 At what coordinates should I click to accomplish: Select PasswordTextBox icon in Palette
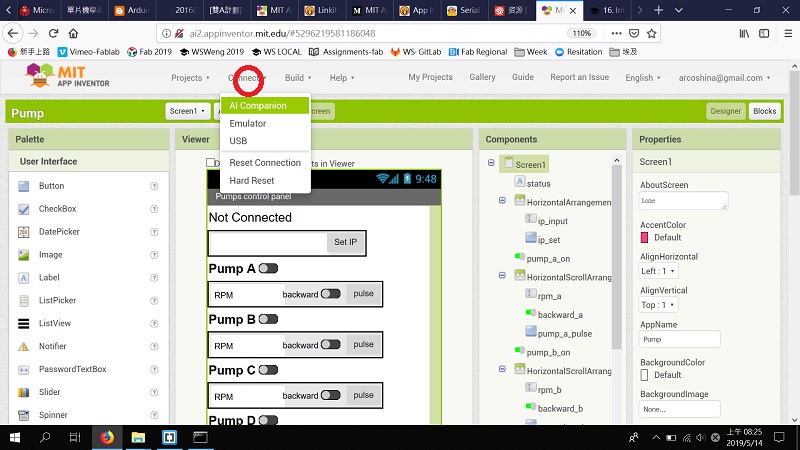pos(23,369)
